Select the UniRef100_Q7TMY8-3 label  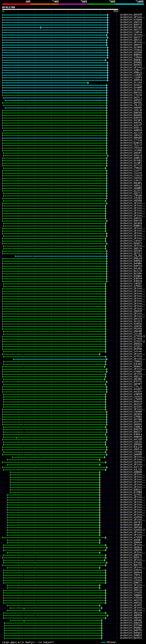[x=132, y=336]
